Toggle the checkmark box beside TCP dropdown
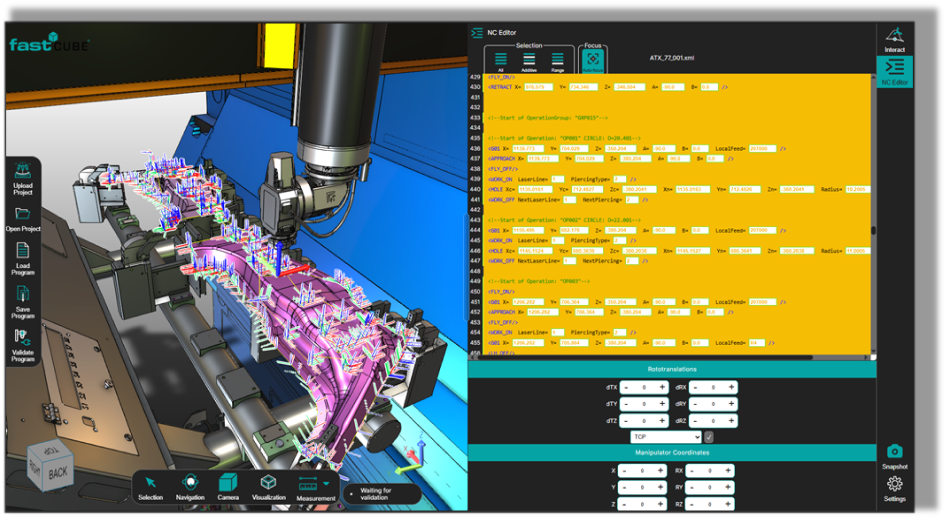947x518 pixels. [709, 436]
